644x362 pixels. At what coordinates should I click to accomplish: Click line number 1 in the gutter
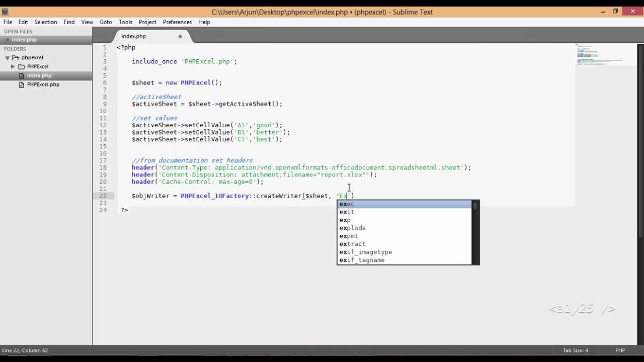(105, 47)
